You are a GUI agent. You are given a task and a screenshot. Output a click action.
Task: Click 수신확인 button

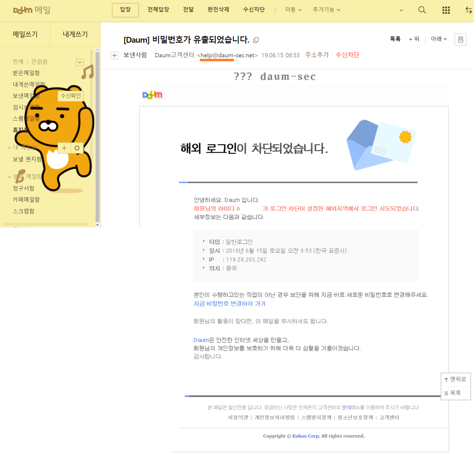pos(71,96)
